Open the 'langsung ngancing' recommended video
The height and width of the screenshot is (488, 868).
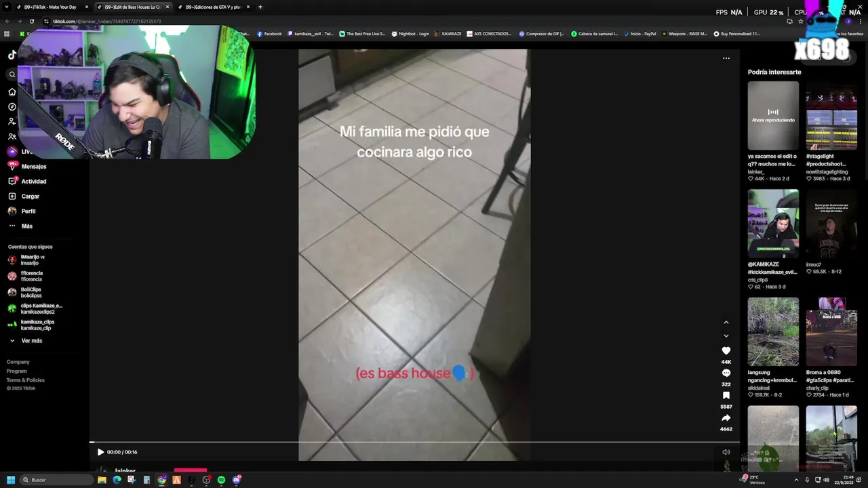tap(773, 331)
